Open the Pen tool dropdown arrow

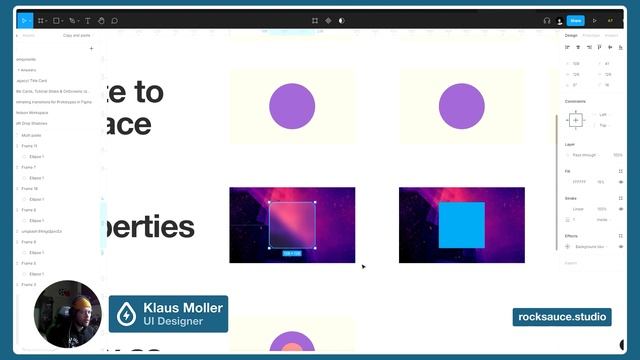click(78, 21)
